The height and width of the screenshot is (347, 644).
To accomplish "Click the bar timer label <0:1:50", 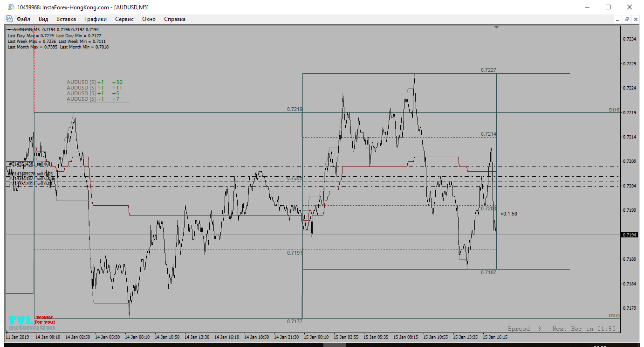I will click(509, 214).
